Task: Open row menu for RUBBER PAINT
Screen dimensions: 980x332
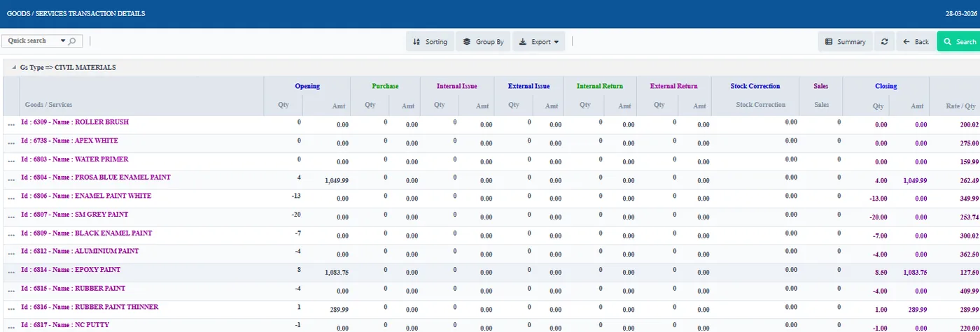Action: 10,290
